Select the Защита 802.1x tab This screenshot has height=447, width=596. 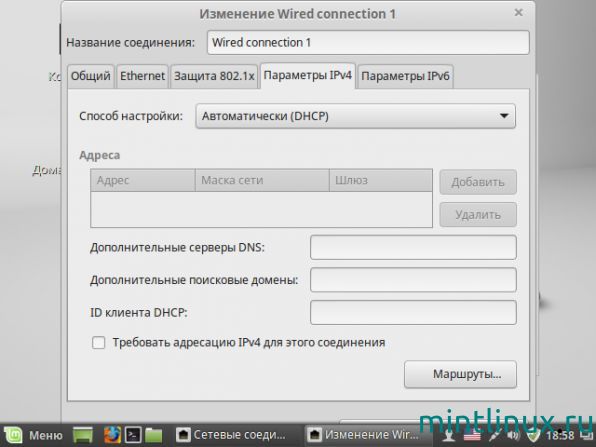[214, 76]
